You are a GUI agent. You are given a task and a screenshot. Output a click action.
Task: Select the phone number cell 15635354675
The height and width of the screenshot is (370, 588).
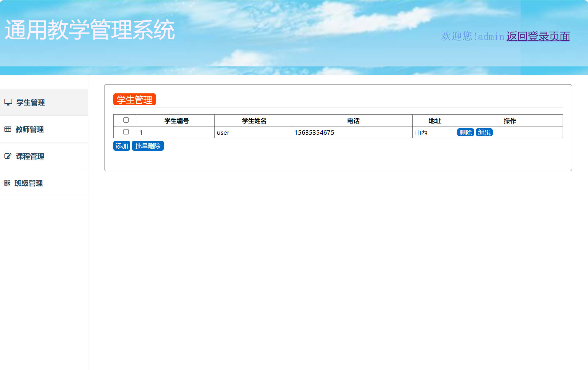point(314,132)
